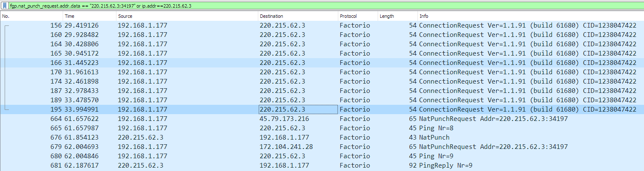
Task: Select the Ping Nr=8 packet
Action: click(322, 128)
